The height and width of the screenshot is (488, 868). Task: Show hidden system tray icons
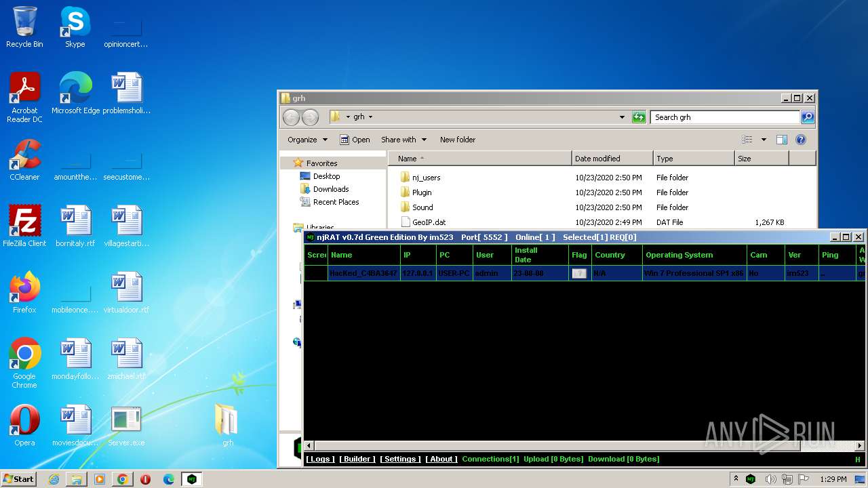click(736, 479)
